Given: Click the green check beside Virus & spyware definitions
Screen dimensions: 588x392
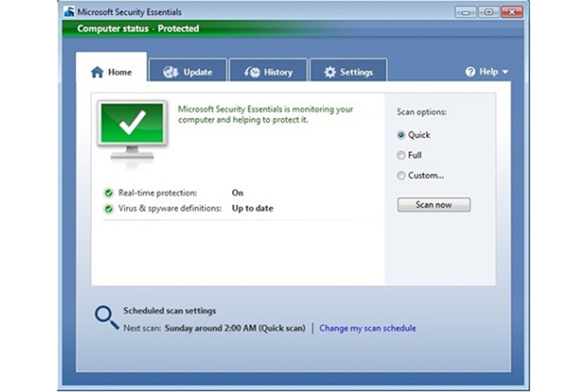Looking at the screenshot, I should tap(109, 209).
